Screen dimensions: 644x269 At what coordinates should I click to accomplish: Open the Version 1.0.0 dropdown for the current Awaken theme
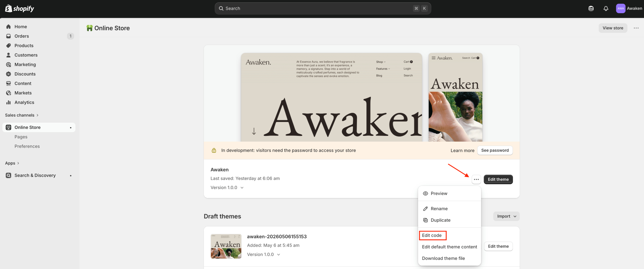click(x=227, y=188)
